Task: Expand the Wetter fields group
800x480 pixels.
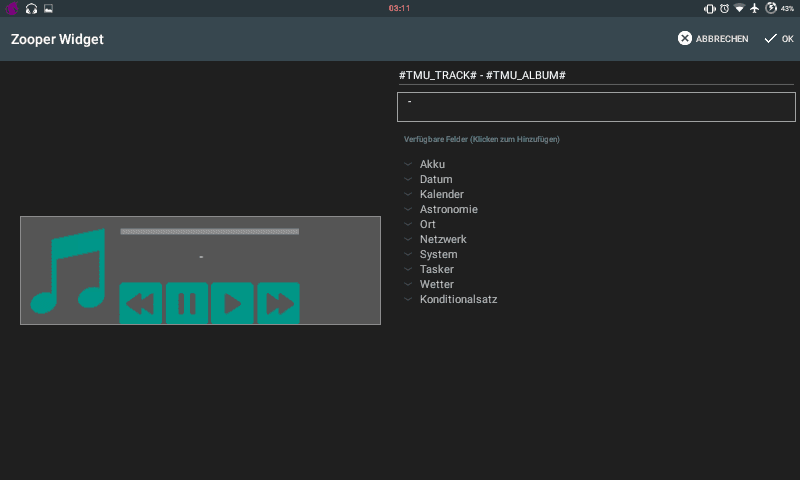Action: pos(436,284)
